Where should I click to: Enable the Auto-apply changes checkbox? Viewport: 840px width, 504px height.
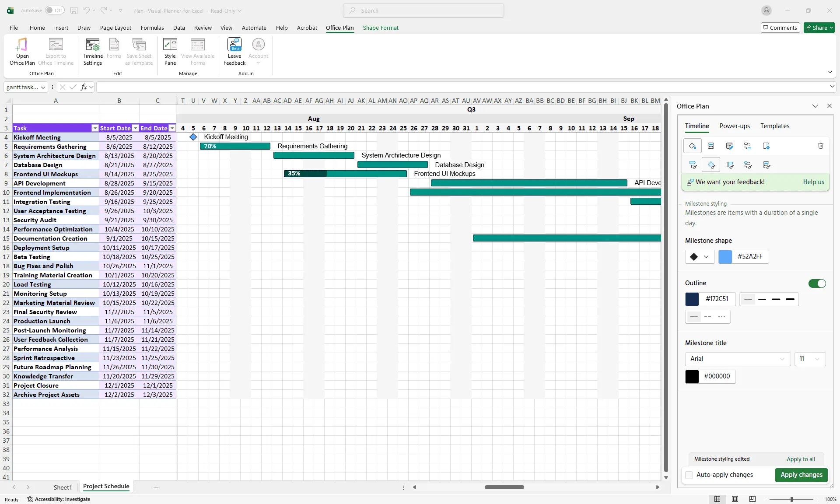click(x=688, y=475)
